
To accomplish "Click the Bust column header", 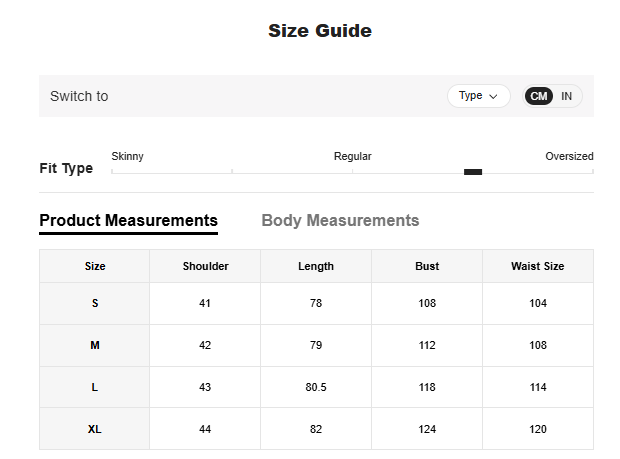I will click(x=427, y=266).
